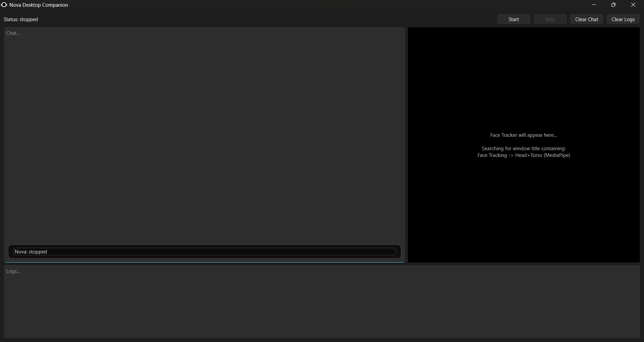
Task: Click the 'Nova Desktop Companion' title text
Action: (x=39, y=5)
